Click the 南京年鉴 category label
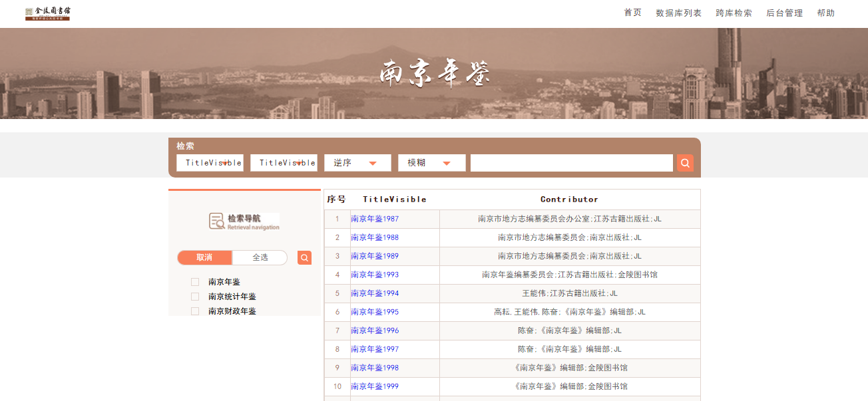This screenshot has width=868, height=401. tap(224, 282)
